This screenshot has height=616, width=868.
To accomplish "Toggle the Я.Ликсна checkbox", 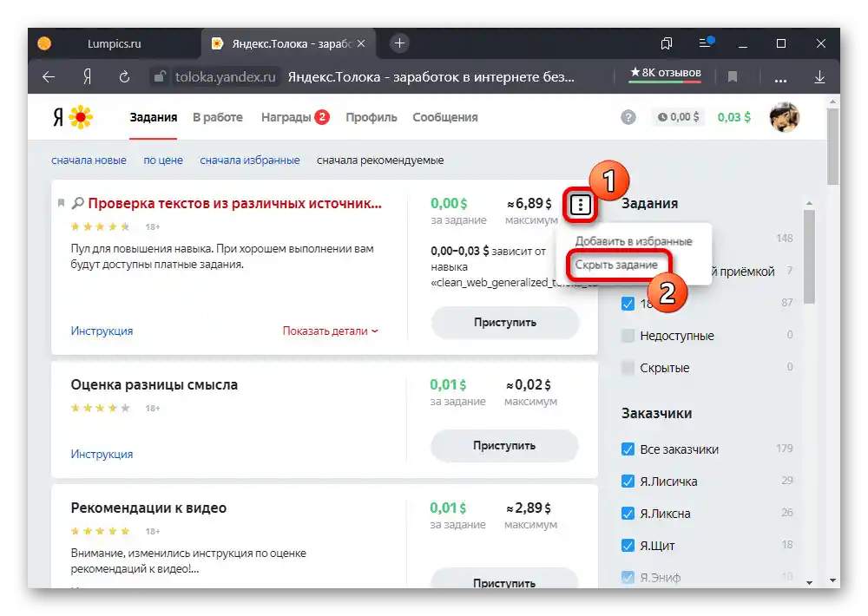I will coord(628,513).
